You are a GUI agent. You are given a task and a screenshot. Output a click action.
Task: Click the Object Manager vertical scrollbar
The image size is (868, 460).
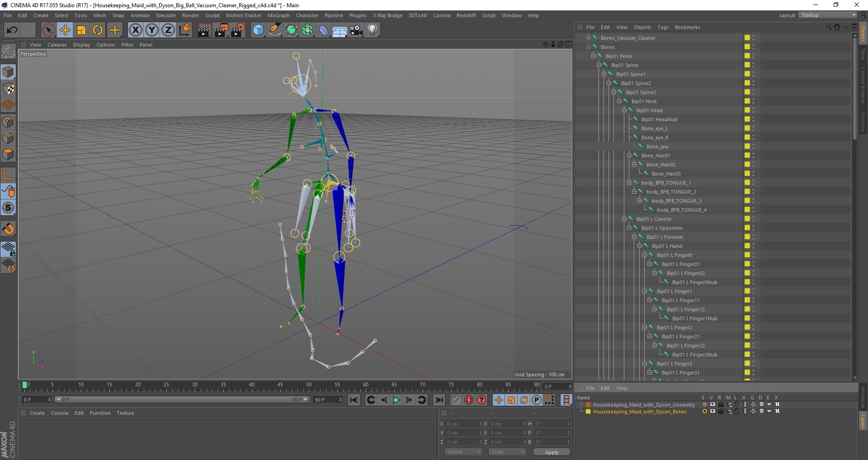pyautogui.click(x=854, y=88)
